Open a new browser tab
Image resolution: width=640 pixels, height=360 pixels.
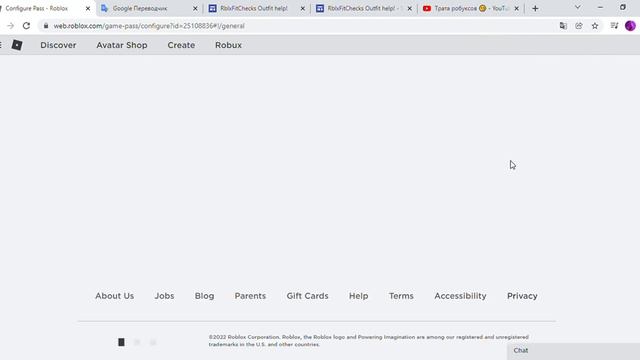tap(535, 8)
